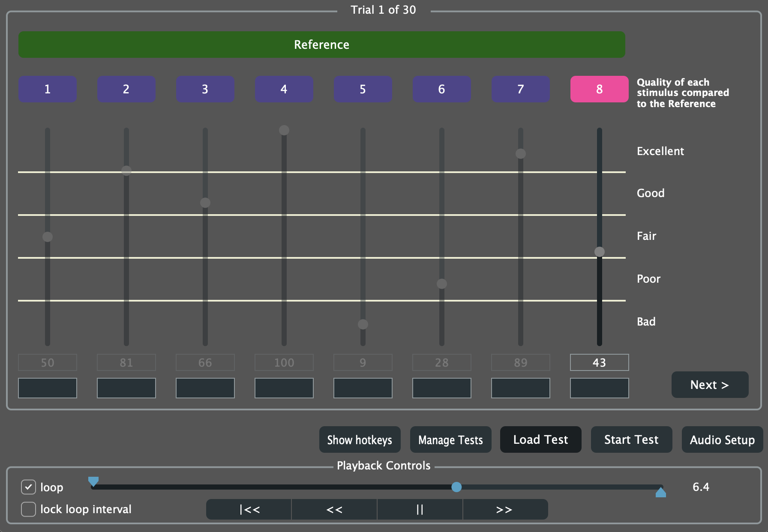The height and width of the screenshot is (532, 768).
Task: Click the Load Test button
Action: click(x=540, y=439)
